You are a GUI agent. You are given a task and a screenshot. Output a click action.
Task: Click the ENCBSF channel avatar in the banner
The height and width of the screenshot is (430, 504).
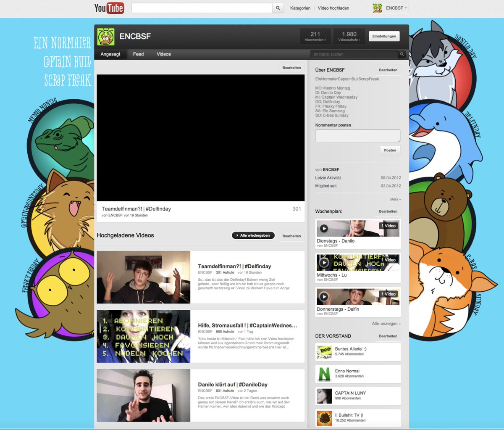(x=106, y=37)
